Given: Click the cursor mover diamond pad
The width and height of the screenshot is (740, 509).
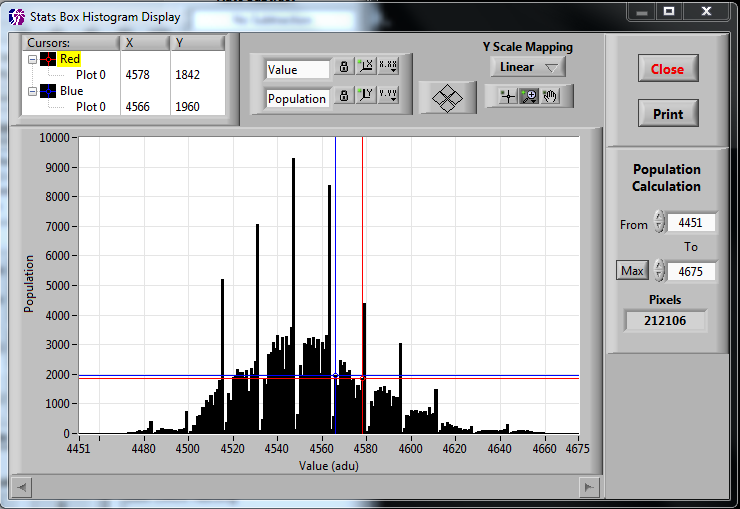Looking at the screenshot, I should point(447,98).
